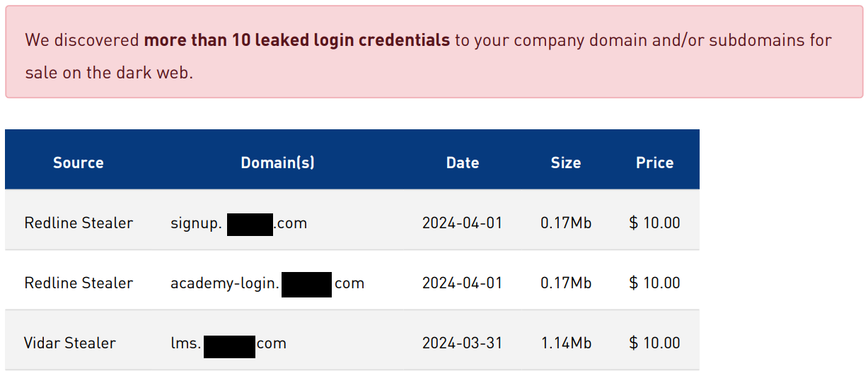Viewport: 868px width, 378px height.
Task: Click first Redline Stealer source cell
Action: point(79,223)
